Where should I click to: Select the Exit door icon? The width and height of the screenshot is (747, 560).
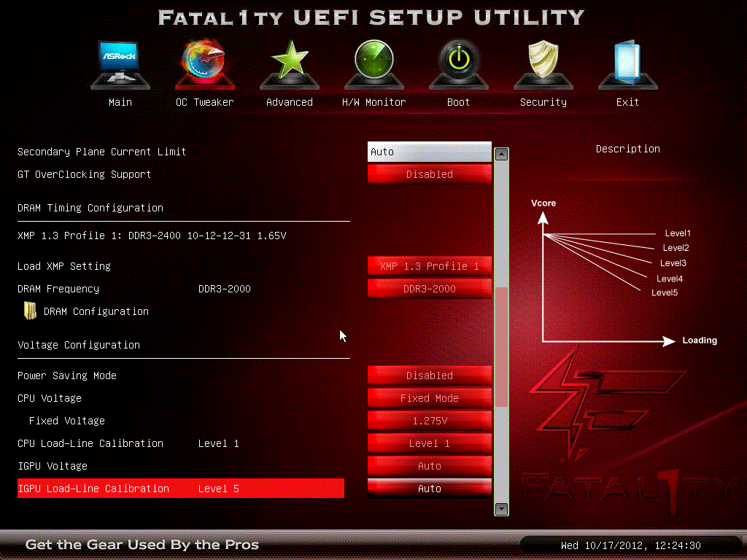[628, 64]
